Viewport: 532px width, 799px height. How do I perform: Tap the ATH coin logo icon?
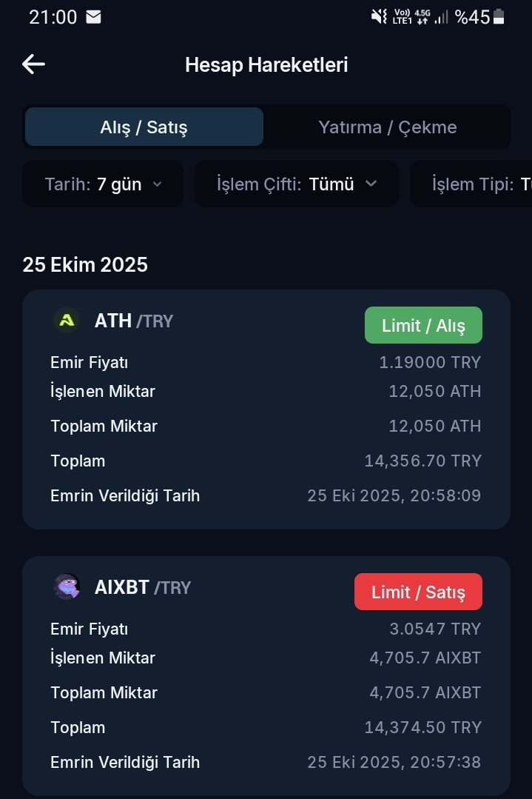click(x=67, y=321)
